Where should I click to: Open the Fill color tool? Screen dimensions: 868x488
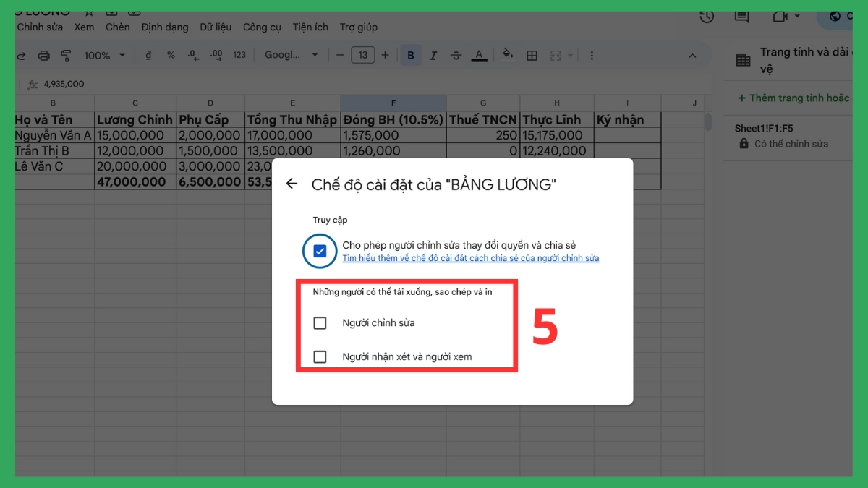coord(508,55)
